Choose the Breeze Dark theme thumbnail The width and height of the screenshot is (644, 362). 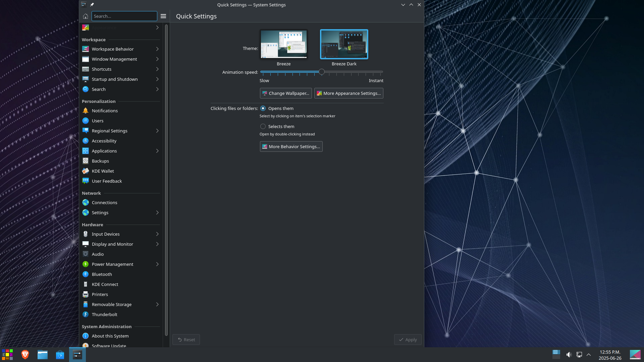tap(344, 44)
